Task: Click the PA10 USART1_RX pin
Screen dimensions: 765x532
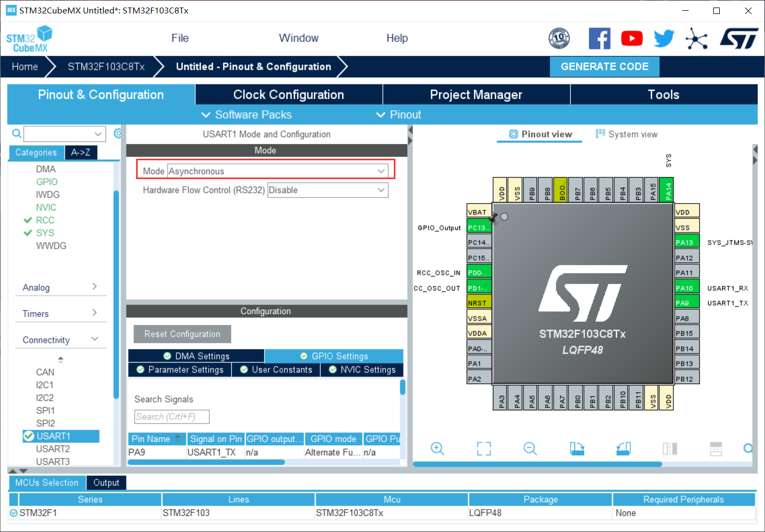Action: point(687,288)
